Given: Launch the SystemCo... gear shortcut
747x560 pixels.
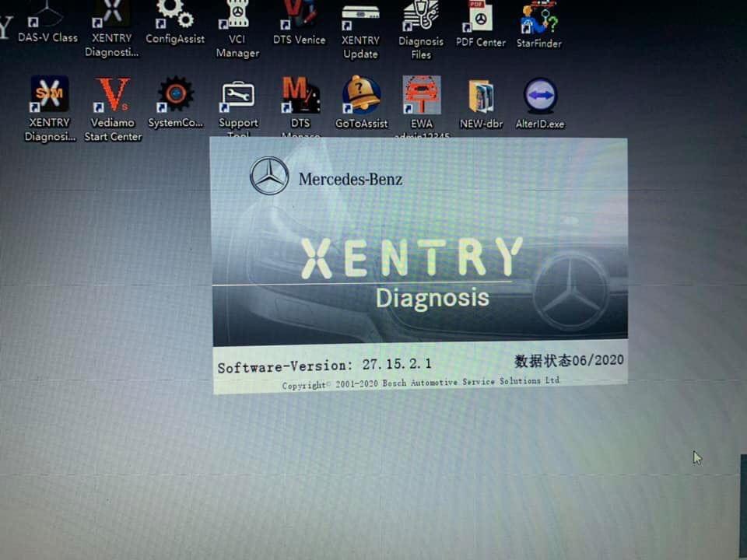Looking at the screenshot, I should point(175,103).
